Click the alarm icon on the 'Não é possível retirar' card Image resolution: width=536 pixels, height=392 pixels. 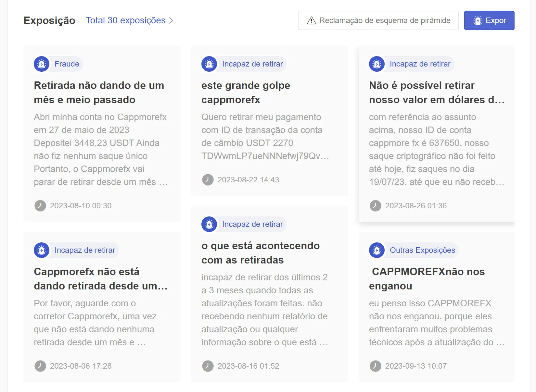click(377, 64)
